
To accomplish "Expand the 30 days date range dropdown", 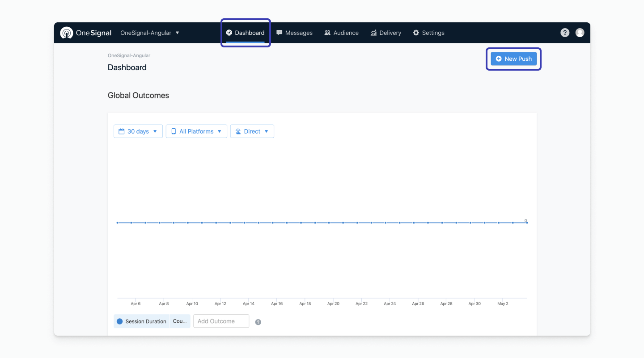I will tap(138, 131).
